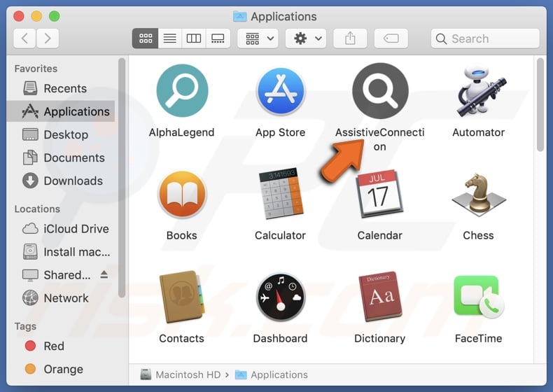Select the AssistiveConnection app icon
Image resolution: width=553 pixels, height=392 pixels.
point(380,91)
